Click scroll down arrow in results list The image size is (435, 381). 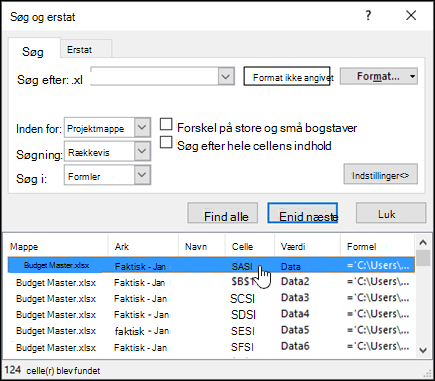tap(423, 350)
